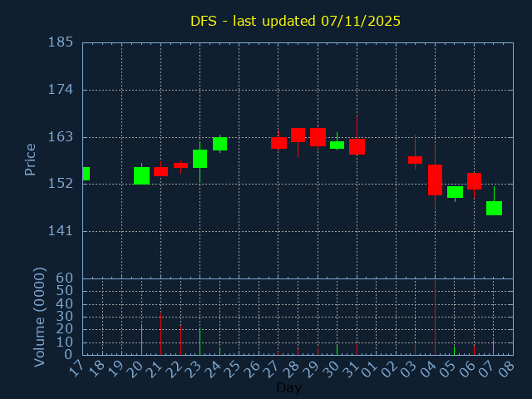Image resolution: width=532 pixels, height=399 pixels.
Task: Click the tall red candlestick on day 04
Action: pos(435,180)
